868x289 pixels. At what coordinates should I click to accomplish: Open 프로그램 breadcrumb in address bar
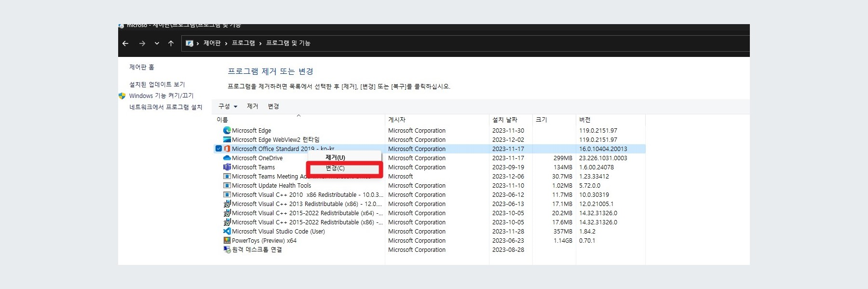click(244, 43)
